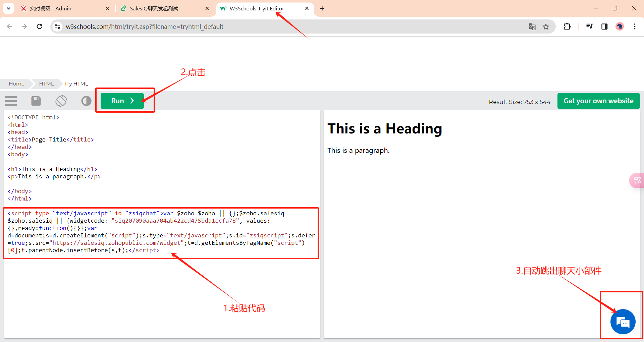Viewport: 644px width, 342px height.
Task: Click the Try HTML breadcrumb
Action: pyautogui.click(x=76, y=84)
